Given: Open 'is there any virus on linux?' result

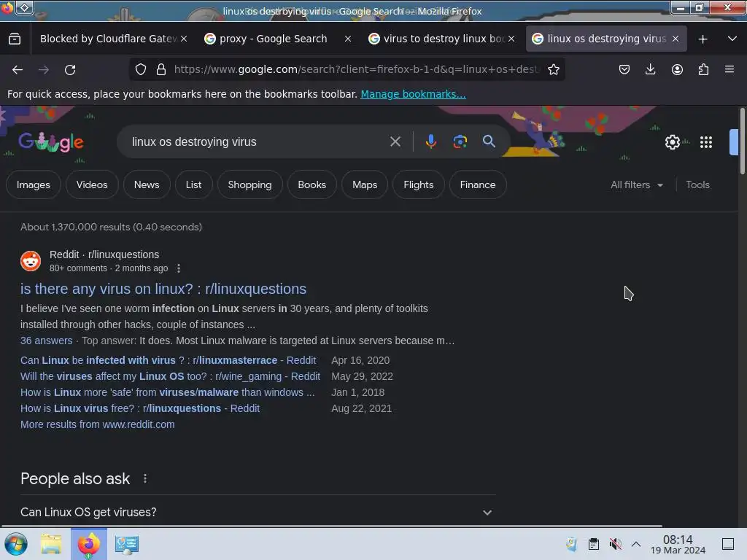Looking at the screenshot, I should (163, 289).
